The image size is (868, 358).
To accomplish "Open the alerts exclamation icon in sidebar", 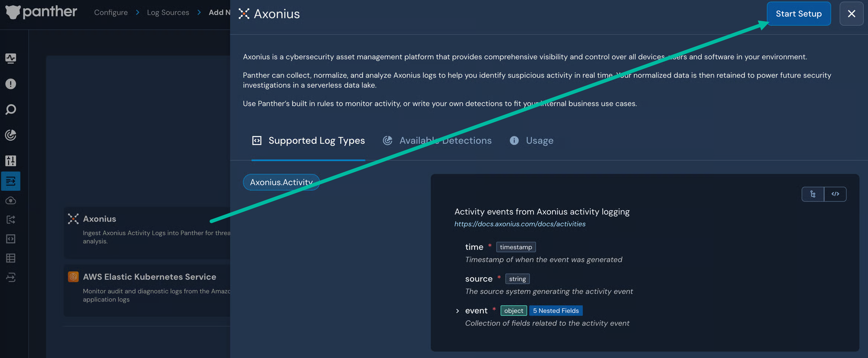I will [10, 84].
